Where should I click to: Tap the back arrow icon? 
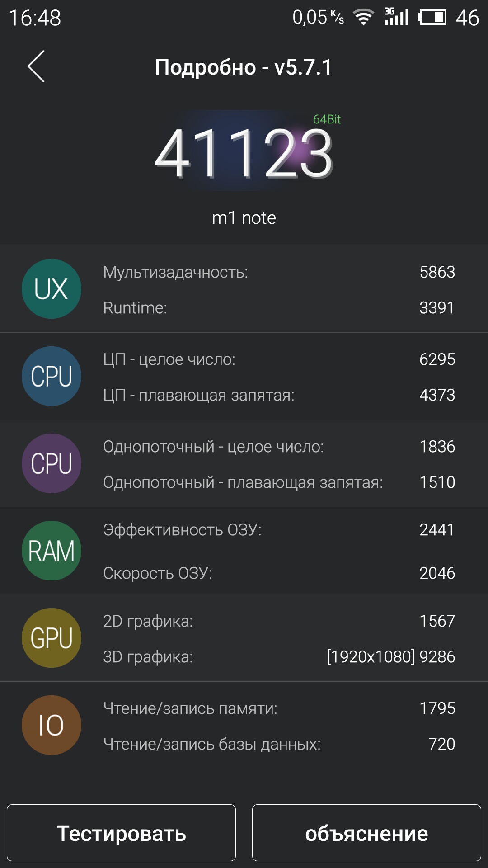tap(36, 66)
